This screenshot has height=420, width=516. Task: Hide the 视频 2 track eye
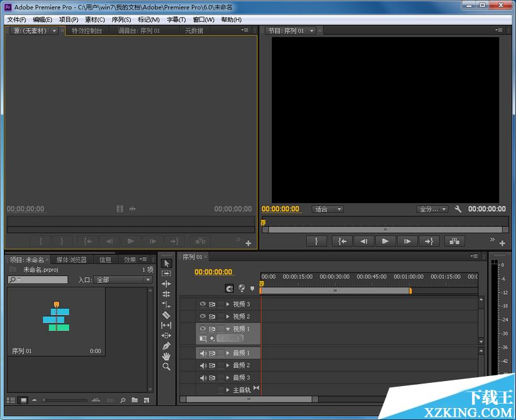(x=203, y=316)
